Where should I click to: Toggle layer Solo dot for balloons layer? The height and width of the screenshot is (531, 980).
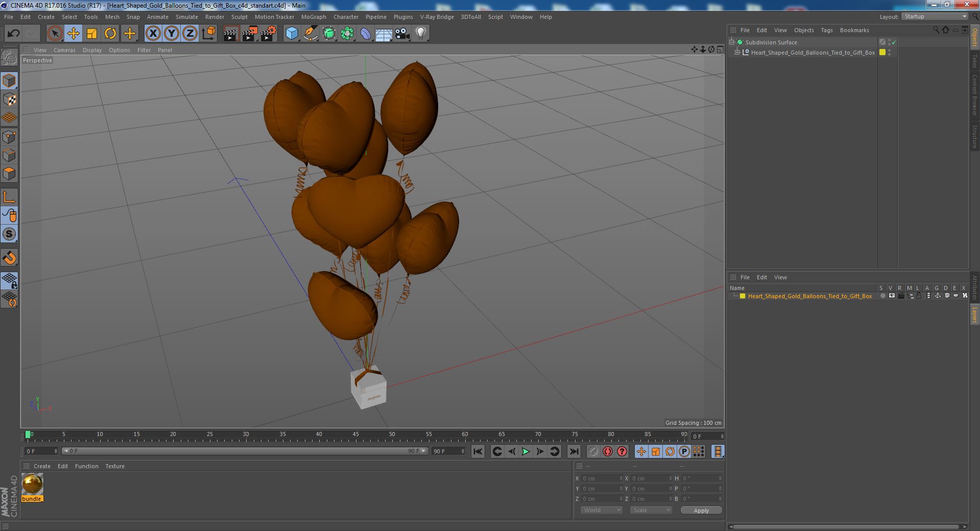pos(882,296)
